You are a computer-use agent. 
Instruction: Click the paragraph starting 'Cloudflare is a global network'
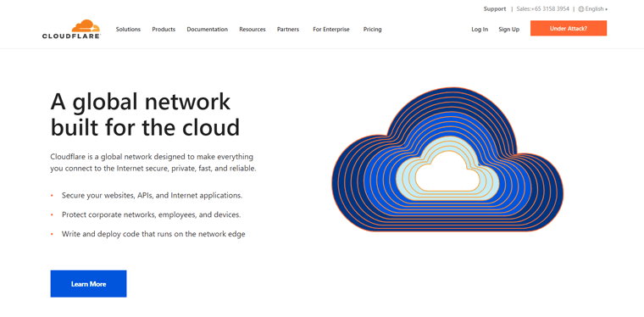tap(153, 163)
